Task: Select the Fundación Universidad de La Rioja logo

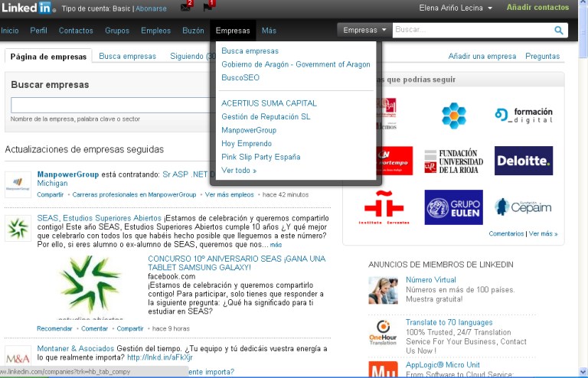Action: tap(454, 161)
